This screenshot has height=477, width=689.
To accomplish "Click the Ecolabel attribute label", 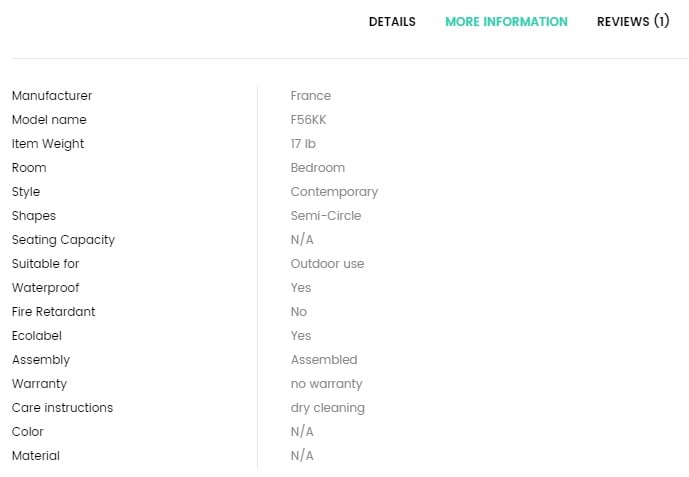I will (37, 336).
